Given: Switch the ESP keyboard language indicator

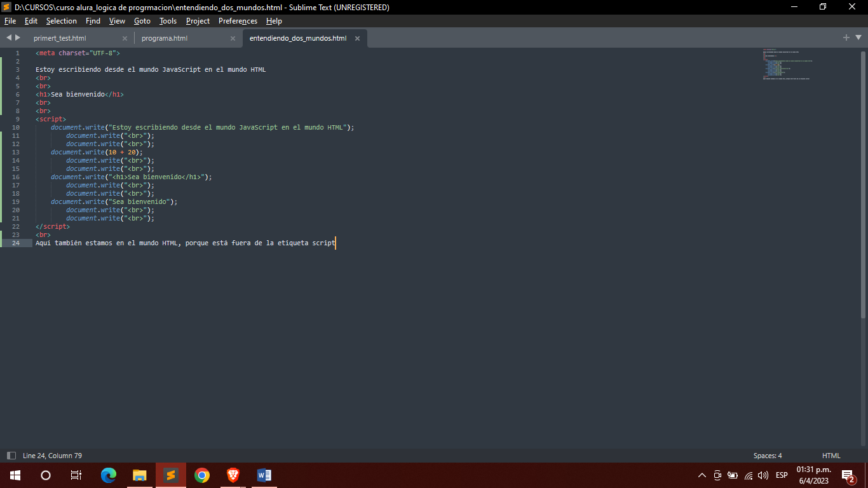Looking at the screenshot, I should coord(782,475).
